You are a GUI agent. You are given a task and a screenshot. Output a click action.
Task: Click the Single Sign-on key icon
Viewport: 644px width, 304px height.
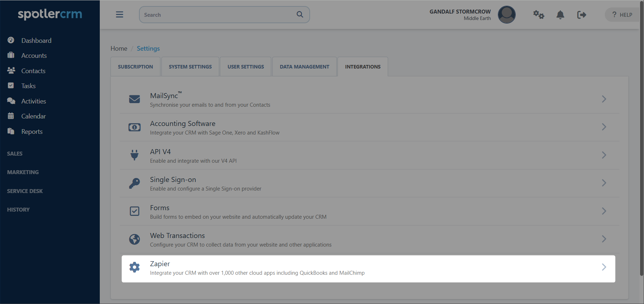tap(134, 183)
